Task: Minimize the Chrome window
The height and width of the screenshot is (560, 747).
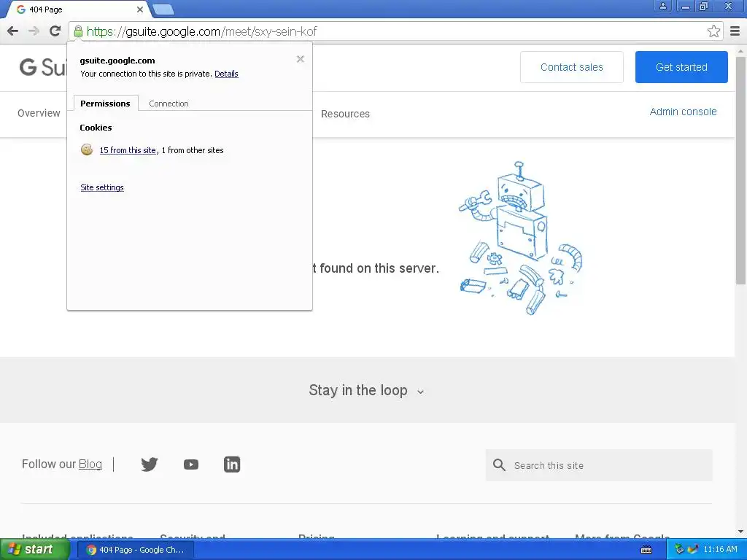Action: coord(686,6)
